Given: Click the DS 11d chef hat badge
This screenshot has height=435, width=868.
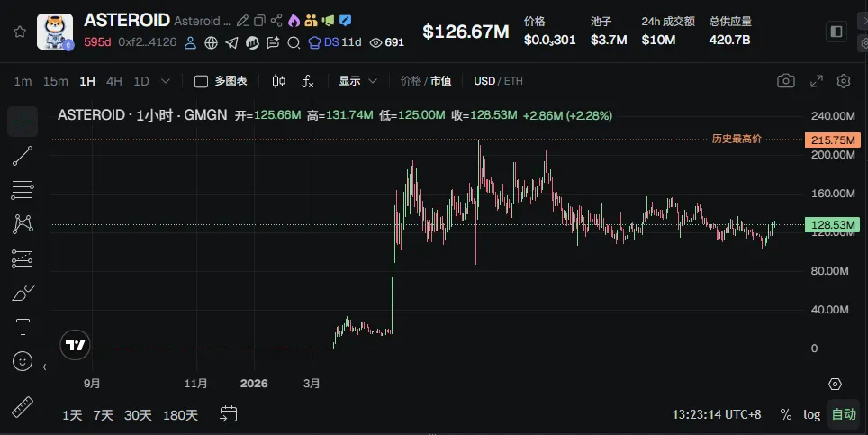Looking at the screenshot, I should (x=334, y=42).
